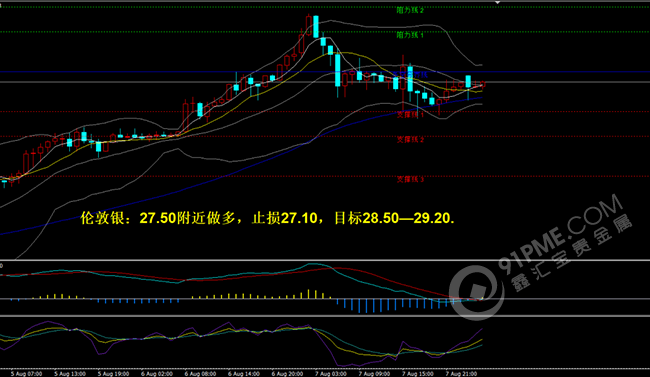The width and height of the screenshot is (650, 377).
Task: Click the yellow 伦敦银 trading advice text
Action: pos(267,218)
